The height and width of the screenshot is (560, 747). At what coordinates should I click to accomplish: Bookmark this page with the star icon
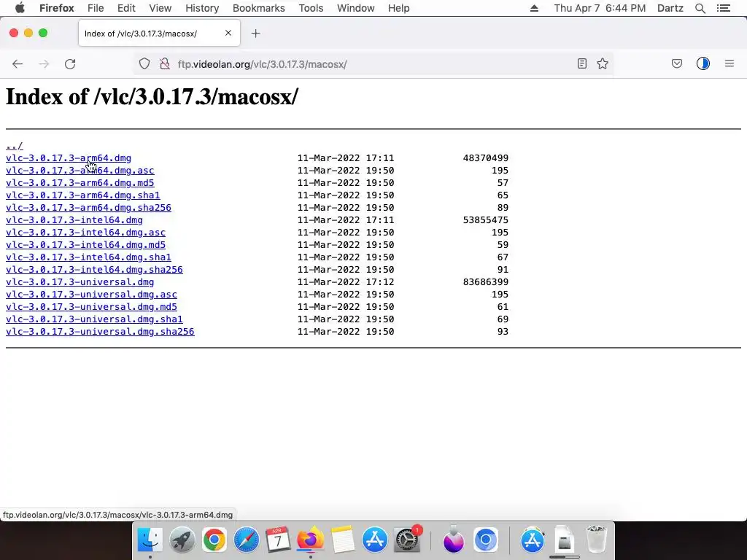(x=603, y=64)
